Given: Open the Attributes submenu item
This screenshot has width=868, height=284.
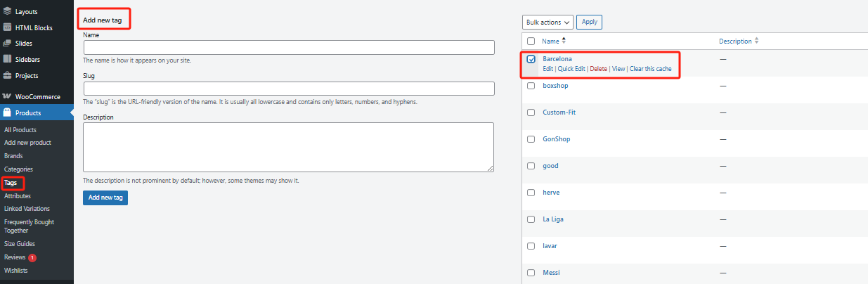Looking at the screenshot, I should pos(18,196).
